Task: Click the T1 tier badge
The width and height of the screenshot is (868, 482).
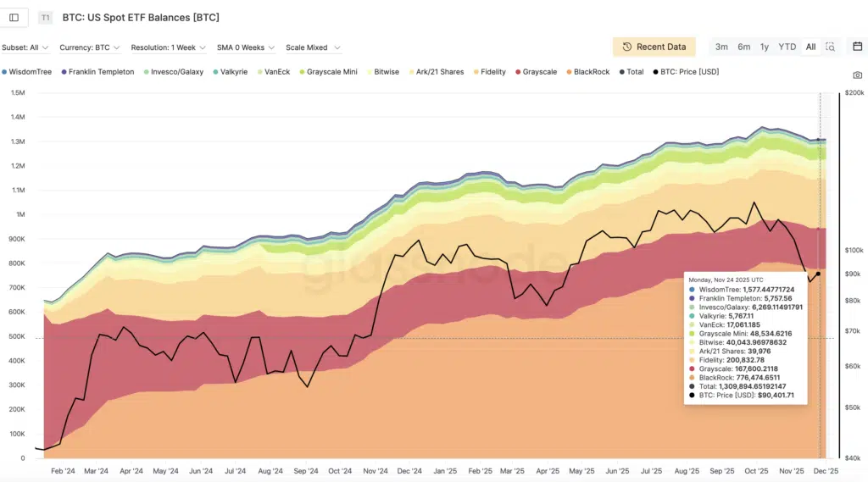Action: click(x=46, y=17)
